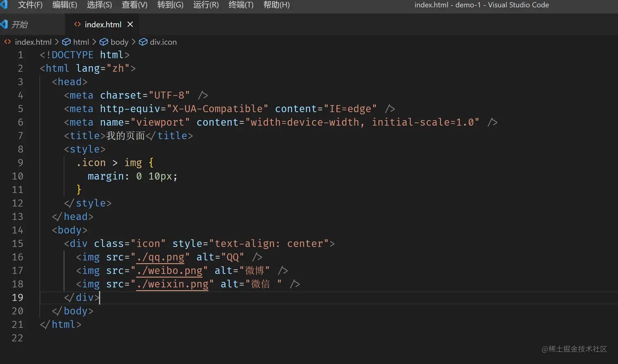Open the 选择(S) menu
This screenshot has width=618, height=364.
pyautogui.click(x=99, y=5)
